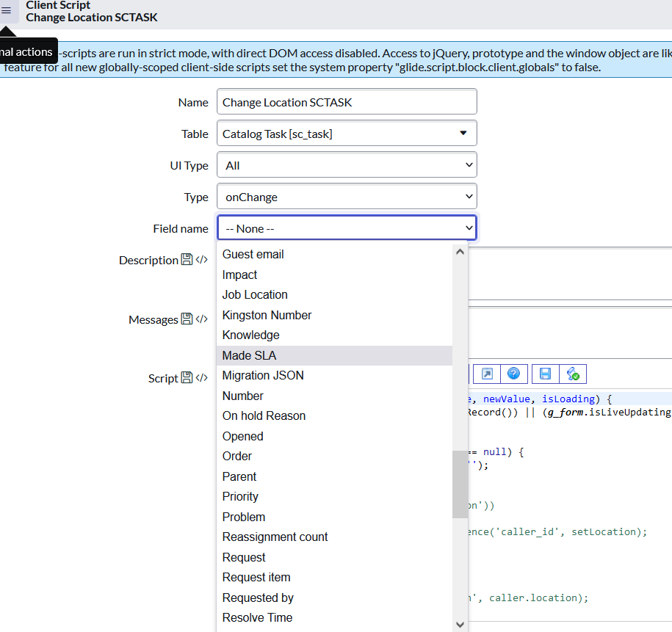Click the Script field save icon
This screenshot has width=672, height=632.
(x=187, y=377)
